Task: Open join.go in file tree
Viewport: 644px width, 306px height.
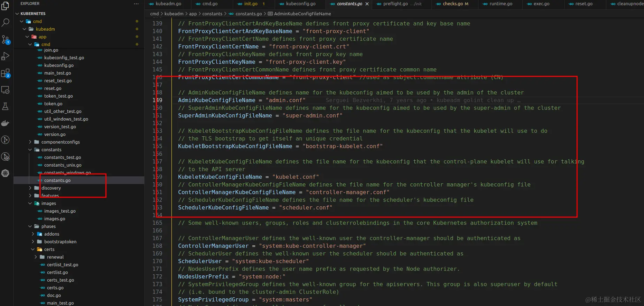Action: 51,50
